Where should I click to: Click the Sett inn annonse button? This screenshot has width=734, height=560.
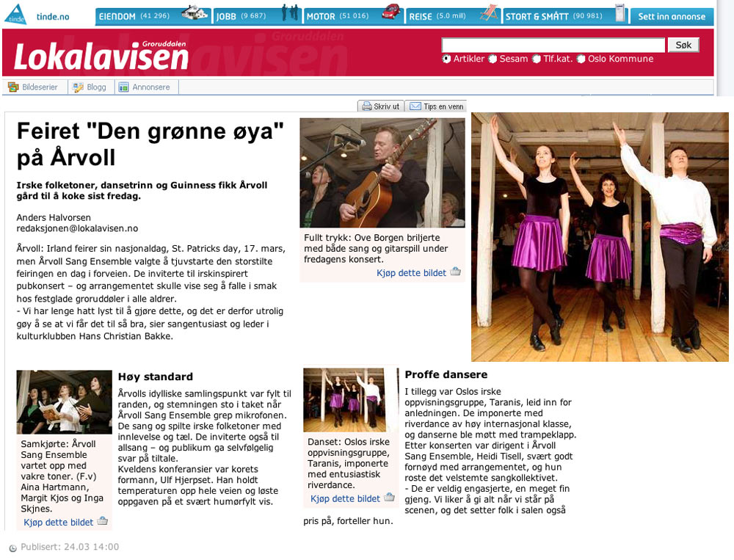point(672,16)
